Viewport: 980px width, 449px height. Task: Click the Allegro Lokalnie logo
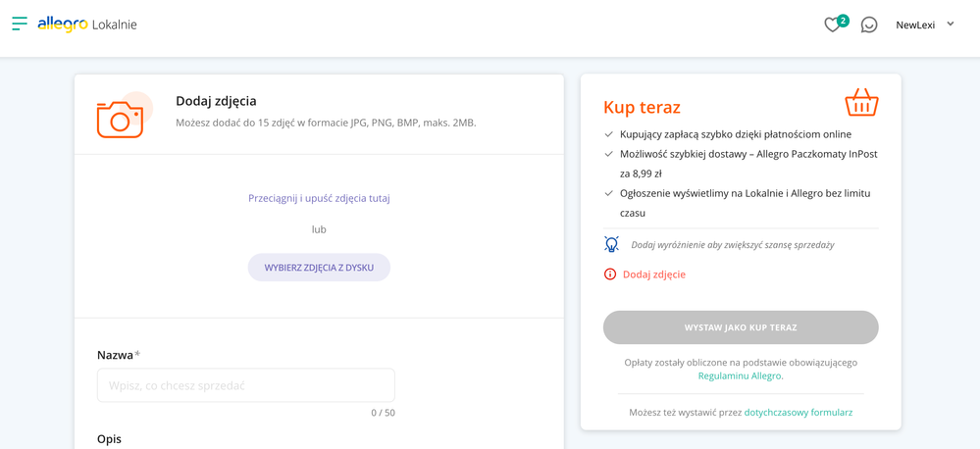(87, 25)
